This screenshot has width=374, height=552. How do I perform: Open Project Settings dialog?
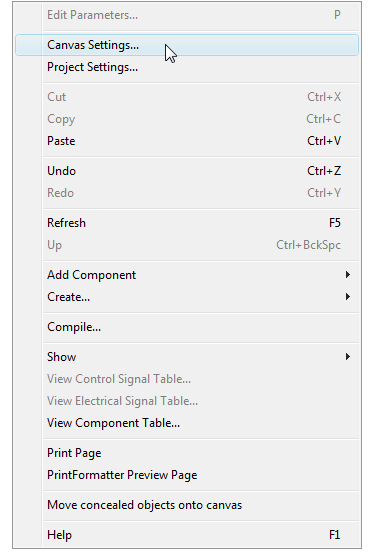[x=187, y=67]
